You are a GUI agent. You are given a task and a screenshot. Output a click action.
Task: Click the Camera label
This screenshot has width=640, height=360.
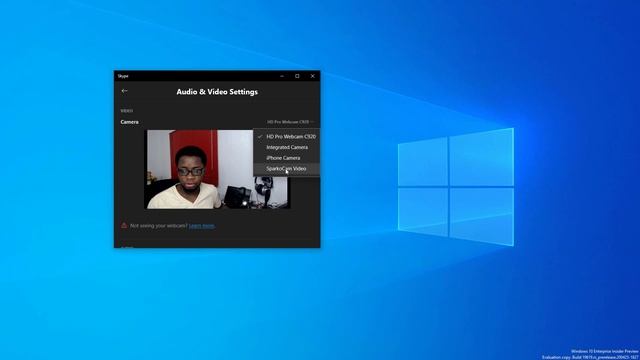129,122
